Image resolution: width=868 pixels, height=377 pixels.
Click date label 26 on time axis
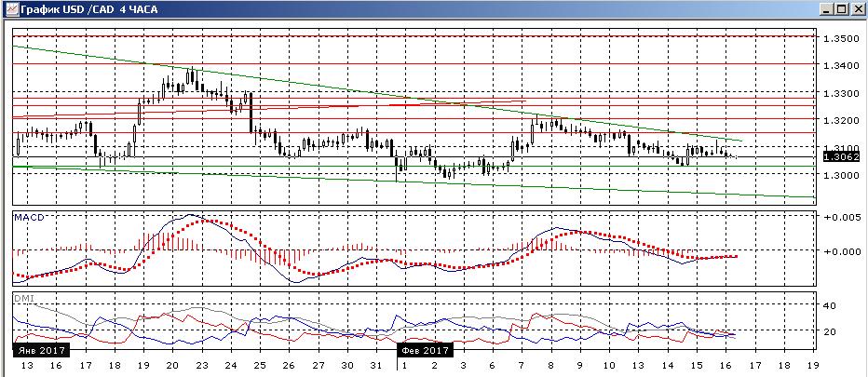[x=289, y=366]
